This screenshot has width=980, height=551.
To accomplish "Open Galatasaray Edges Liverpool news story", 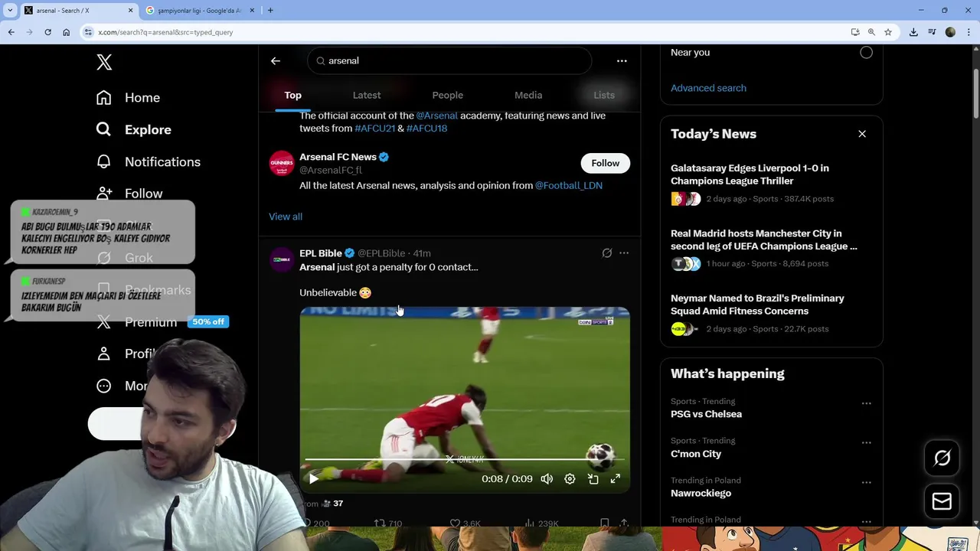I will [x=771, y=183].
